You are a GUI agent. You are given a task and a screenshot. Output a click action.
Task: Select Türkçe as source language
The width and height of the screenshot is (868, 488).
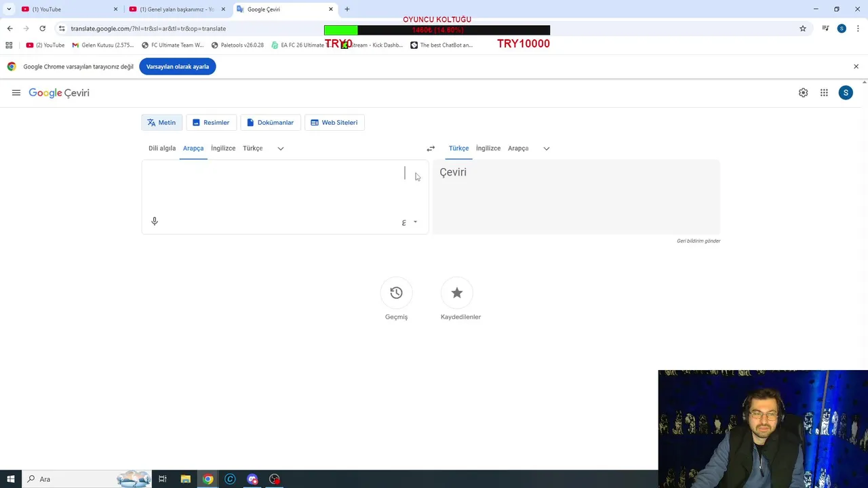tap(253, 148)
